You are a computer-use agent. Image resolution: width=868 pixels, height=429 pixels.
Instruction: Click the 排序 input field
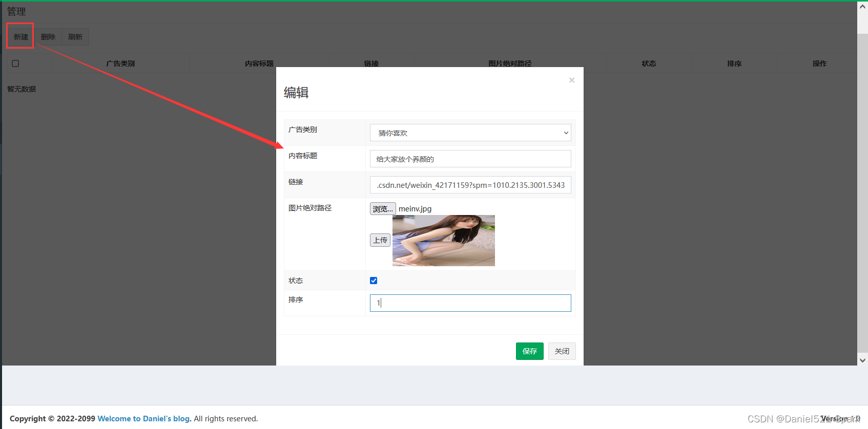470,303
